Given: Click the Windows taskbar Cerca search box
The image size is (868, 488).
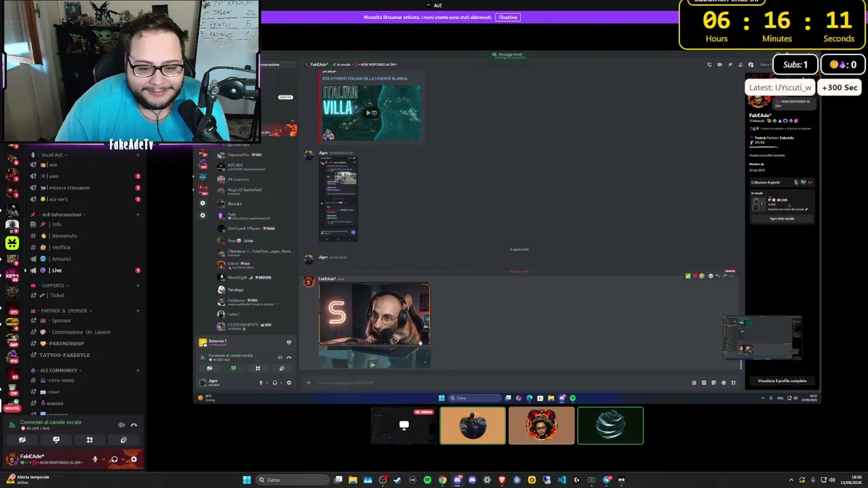Looking at the screenshot, I should [292, 480].
